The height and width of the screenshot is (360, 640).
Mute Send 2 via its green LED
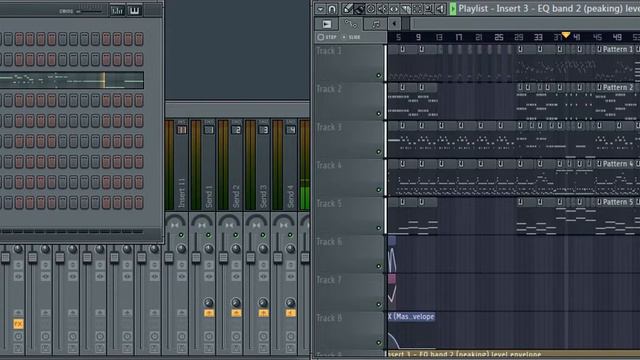(x=236, y=235)
